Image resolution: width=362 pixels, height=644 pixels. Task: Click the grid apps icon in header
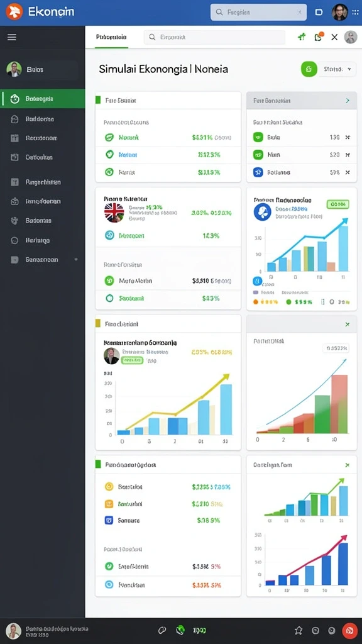[x=356, y=13]
